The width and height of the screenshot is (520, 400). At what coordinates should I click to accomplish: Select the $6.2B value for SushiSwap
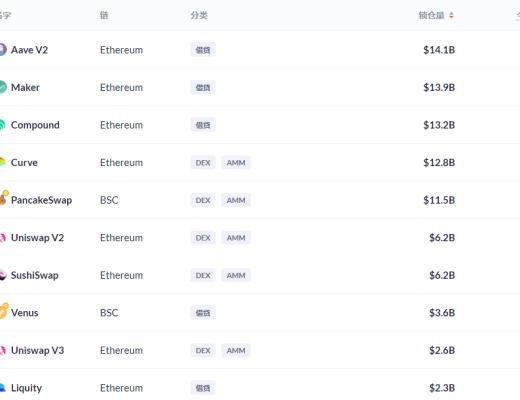[x=442, y=275]
